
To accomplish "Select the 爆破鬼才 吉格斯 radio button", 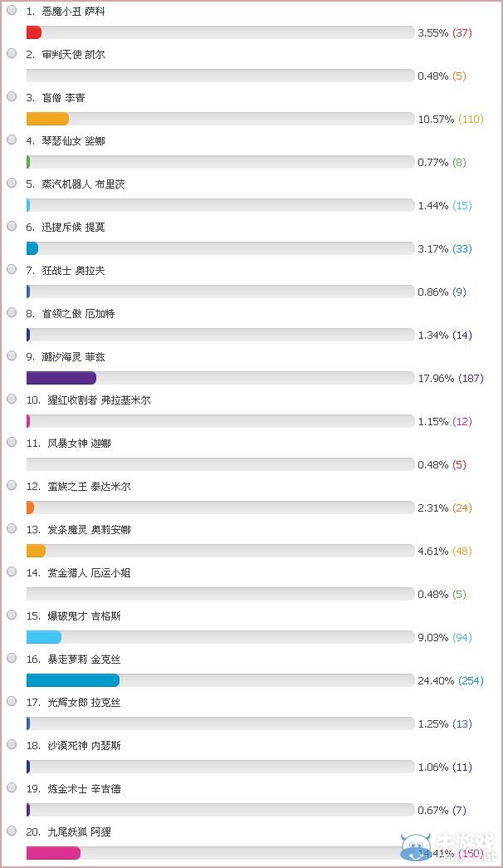I will pos(12,615).
